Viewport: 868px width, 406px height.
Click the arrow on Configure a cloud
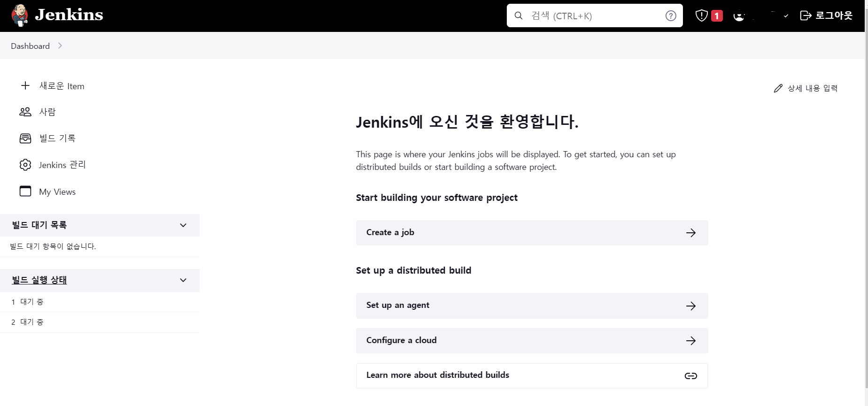click(x=691, y=341)
